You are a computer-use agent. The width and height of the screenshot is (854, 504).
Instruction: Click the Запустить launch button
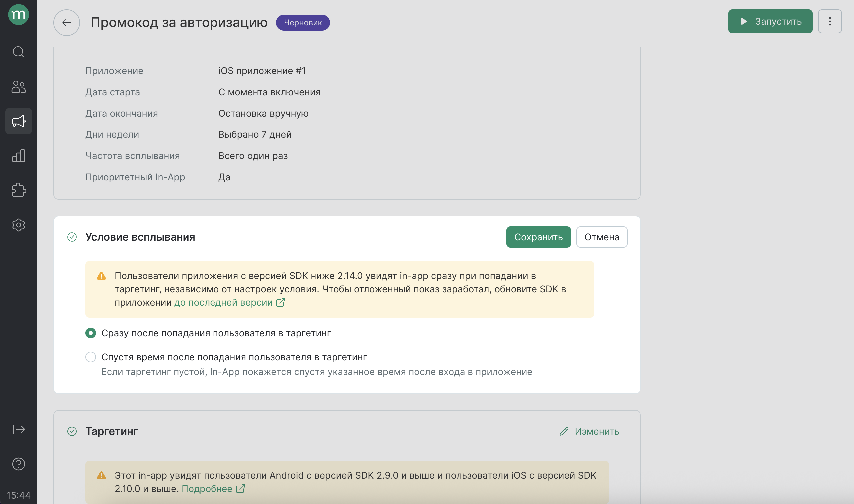[770, 21]
